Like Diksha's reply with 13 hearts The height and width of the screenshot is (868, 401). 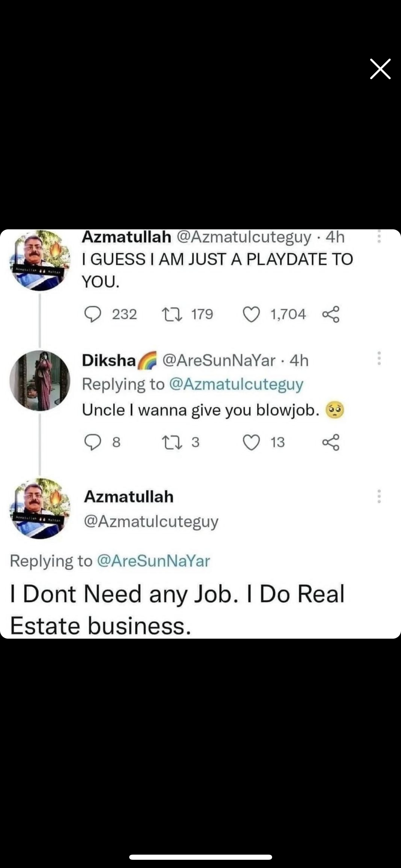(251, 443)
